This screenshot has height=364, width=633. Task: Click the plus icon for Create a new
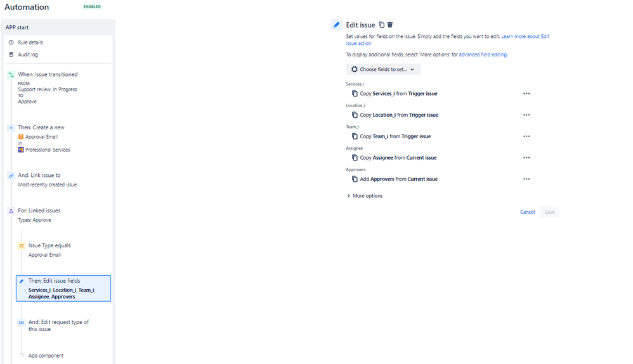tap(11, 127)
